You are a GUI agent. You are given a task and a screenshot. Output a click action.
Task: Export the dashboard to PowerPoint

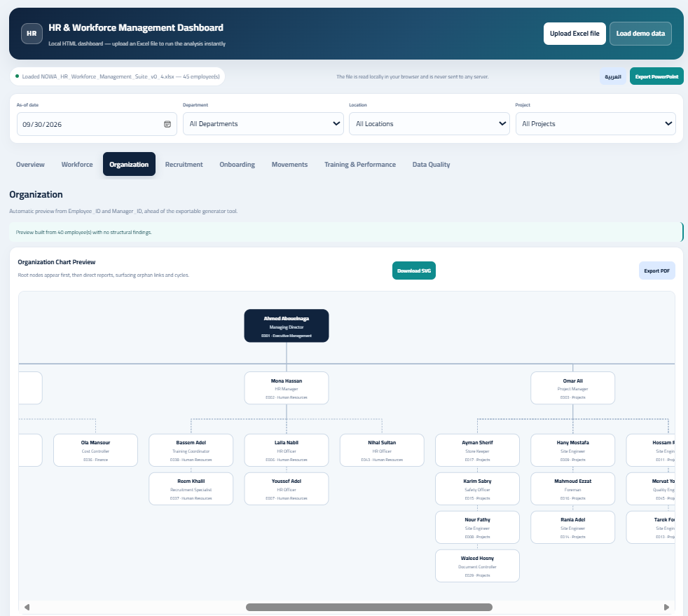tap(656, 76)
